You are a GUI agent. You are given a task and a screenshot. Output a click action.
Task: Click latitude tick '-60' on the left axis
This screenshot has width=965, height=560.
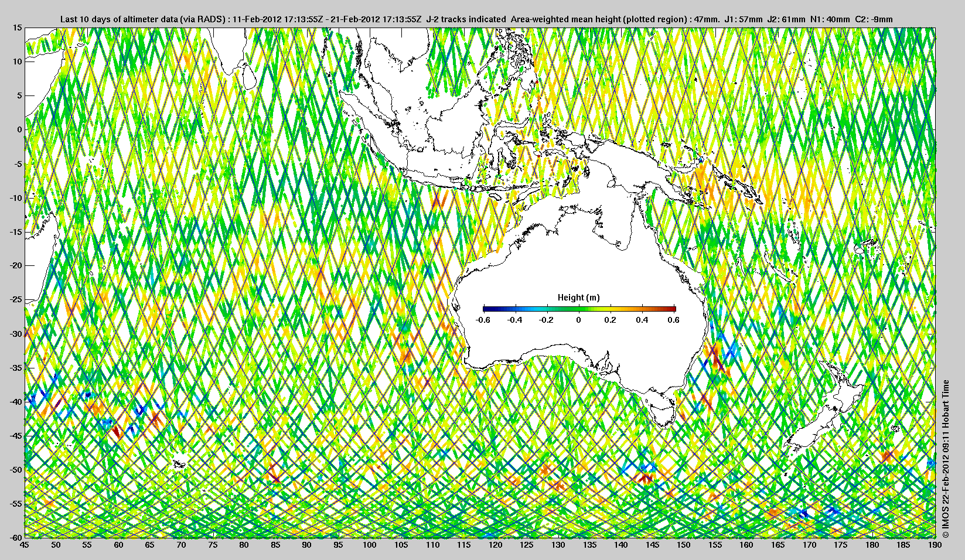(x=16, y=537)
